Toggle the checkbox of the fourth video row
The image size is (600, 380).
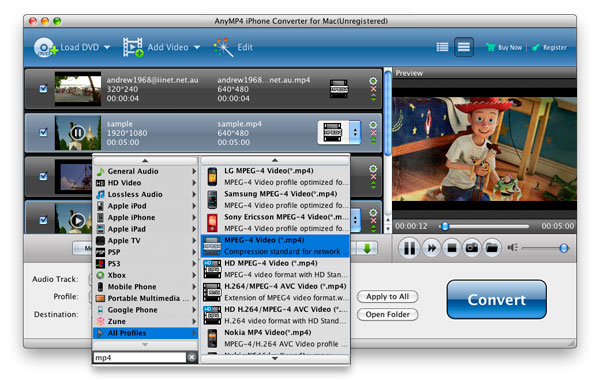pos(44,220)
